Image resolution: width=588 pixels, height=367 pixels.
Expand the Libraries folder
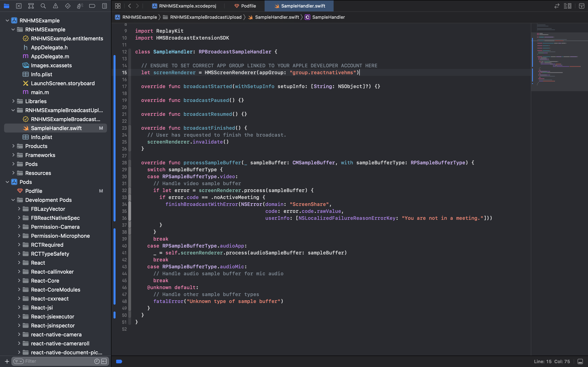pos(13,101)
